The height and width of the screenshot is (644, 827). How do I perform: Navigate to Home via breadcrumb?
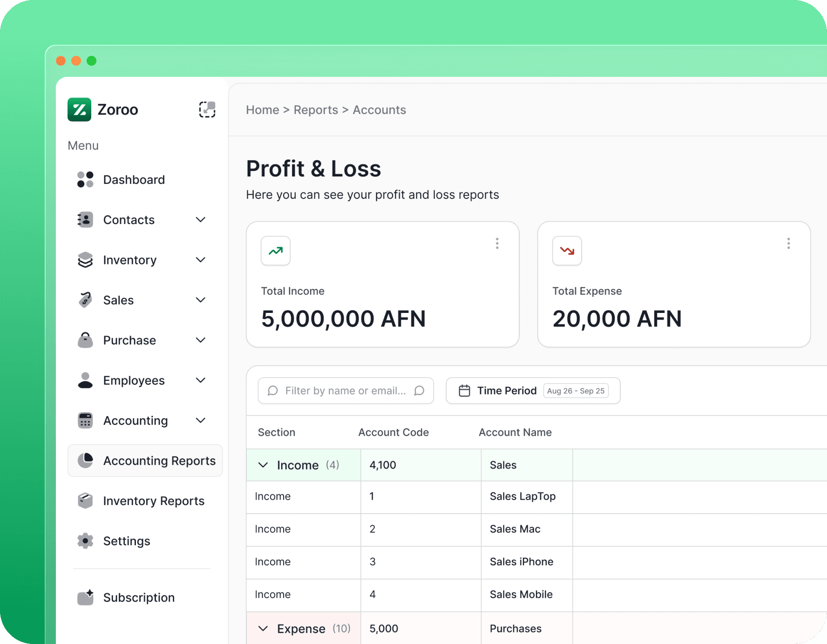262,110
